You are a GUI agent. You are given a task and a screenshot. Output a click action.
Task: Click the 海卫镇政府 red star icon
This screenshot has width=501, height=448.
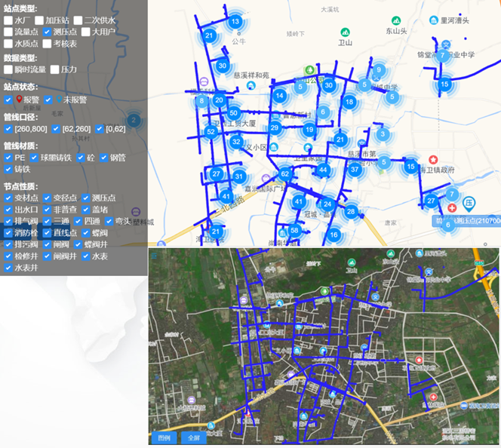pyautogui.click(x=433, y=159)
